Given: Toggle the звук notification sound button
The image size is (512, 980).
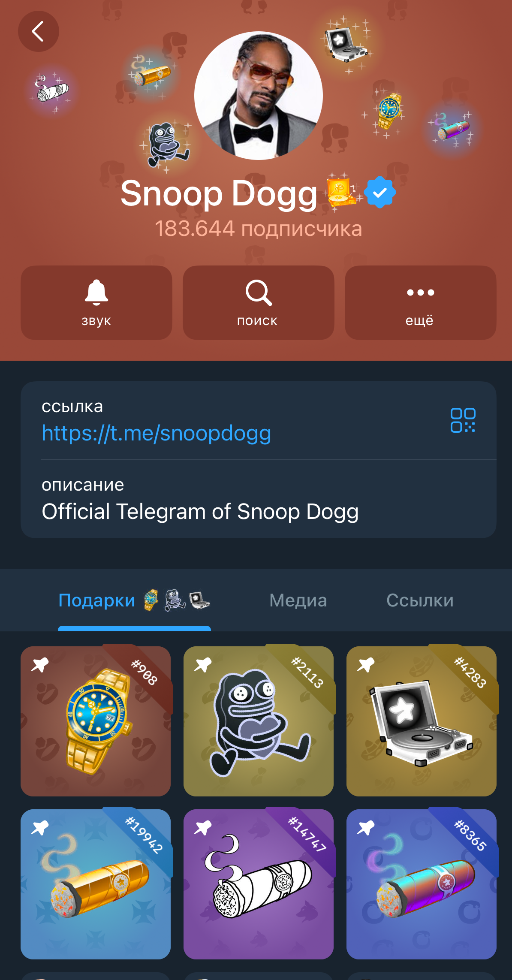Looking at the screenshot, I should pyautogui.click(x=96, y=303).
